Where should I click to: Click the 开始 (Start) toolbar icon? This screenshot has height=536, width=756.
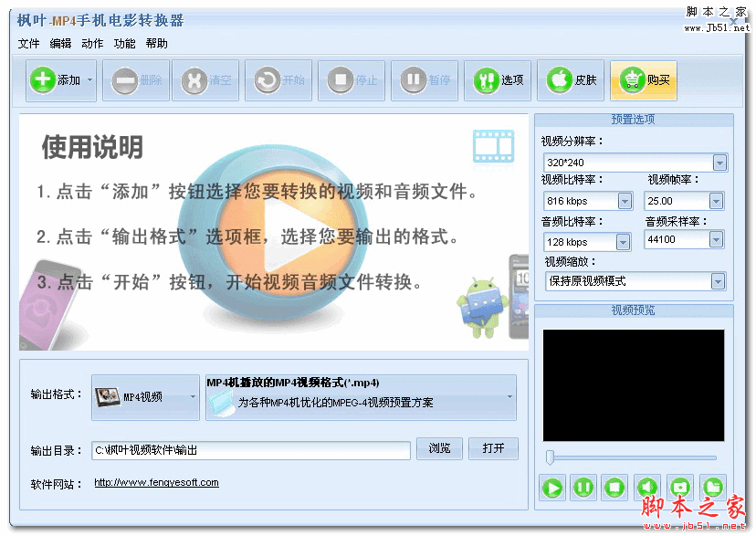click(278, 80)
